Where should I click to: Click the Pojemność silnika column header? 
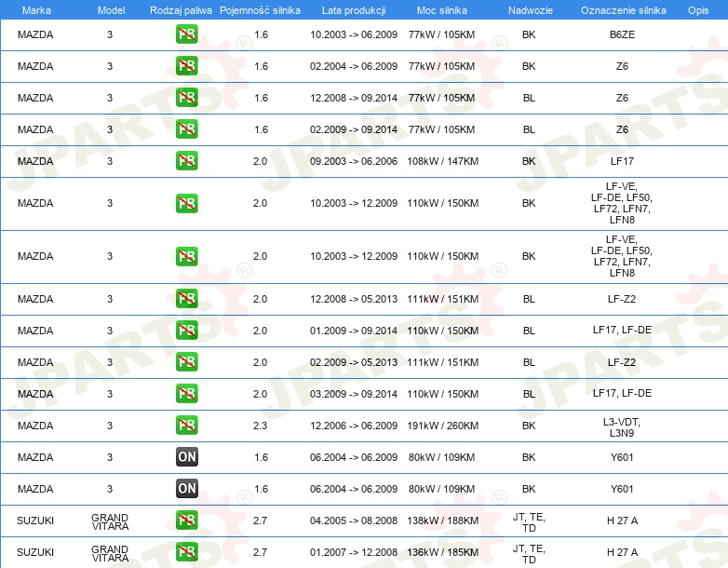[x=260, y=10]
